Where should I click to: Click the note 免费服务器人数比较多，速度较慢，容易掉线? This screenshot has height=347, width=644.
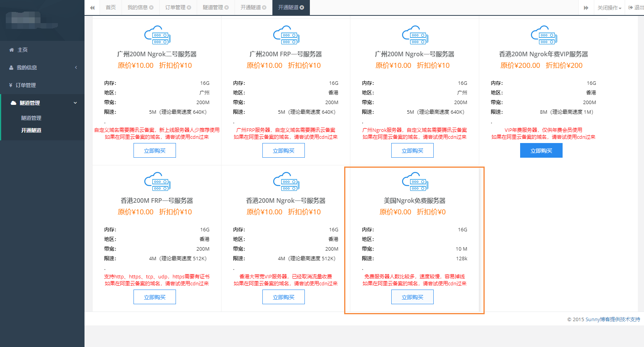click(415, 276)
